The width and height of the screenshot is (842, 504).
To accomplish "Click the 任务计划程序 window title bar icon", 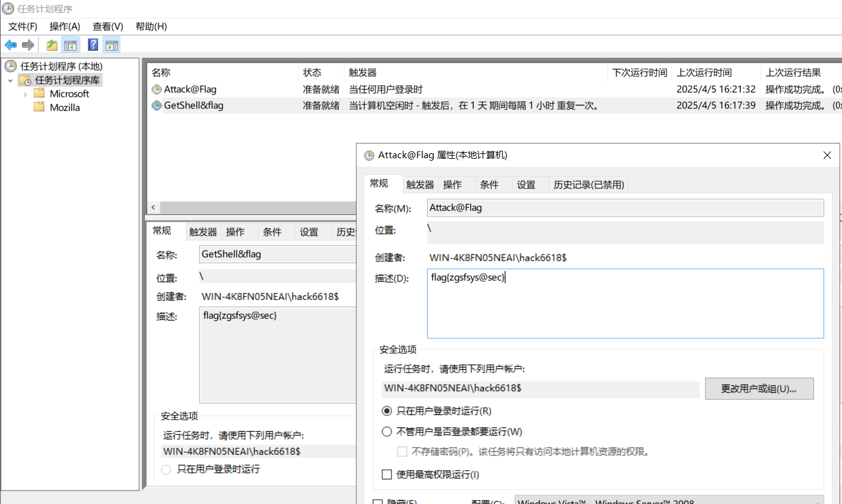I will [x=7, y=9].
